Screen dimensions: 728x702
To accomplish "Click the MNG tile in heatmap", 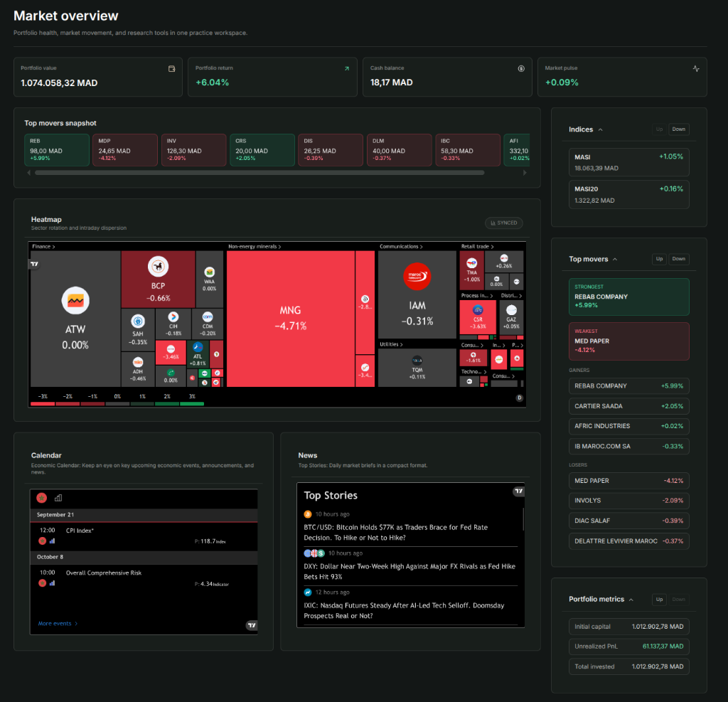I will coord(291,319).
